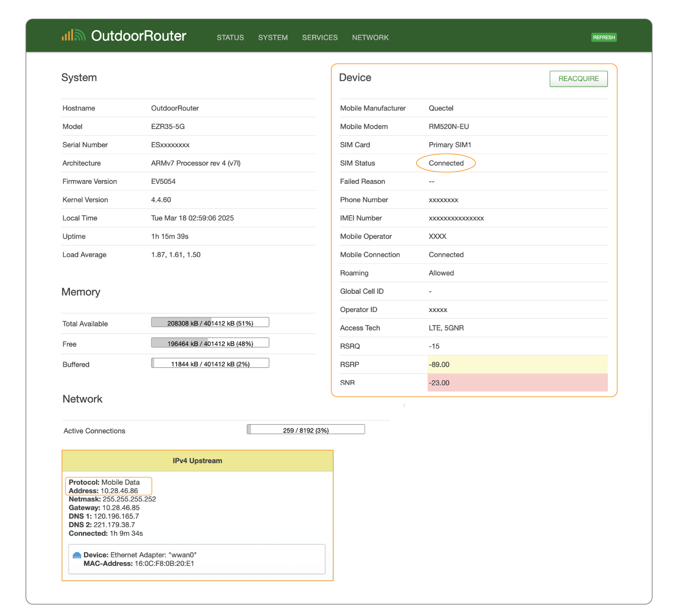Click the OutdoorRouter signal bars logo icon
The image size is (679, 616).
(73, 36)
